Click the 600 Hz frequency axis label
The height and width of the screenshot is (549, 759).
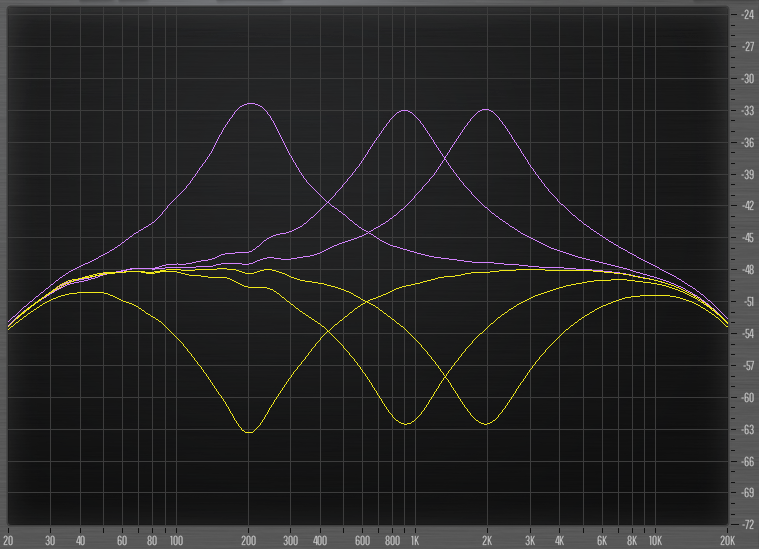tap(363, 541)
